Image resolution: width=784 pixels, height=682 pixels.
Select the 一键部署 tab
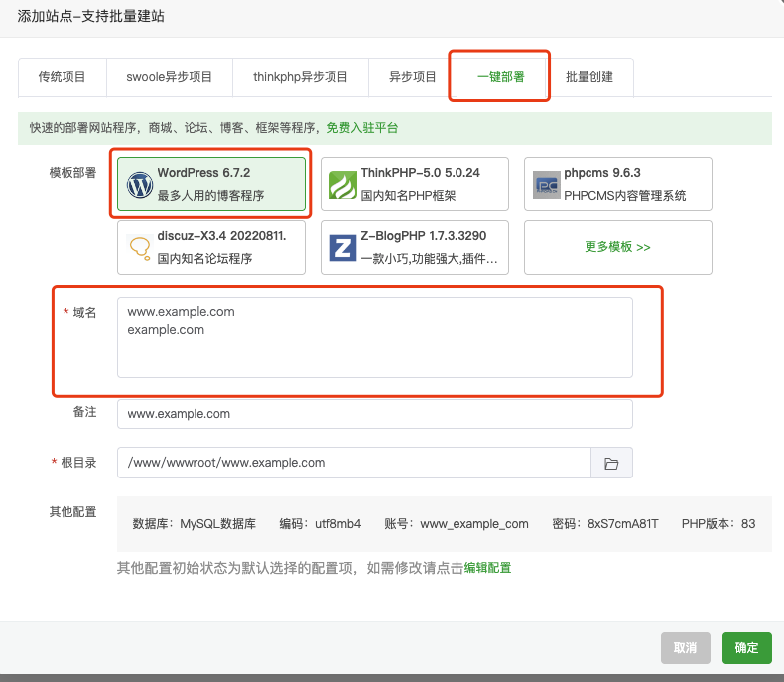coord(500,77)
